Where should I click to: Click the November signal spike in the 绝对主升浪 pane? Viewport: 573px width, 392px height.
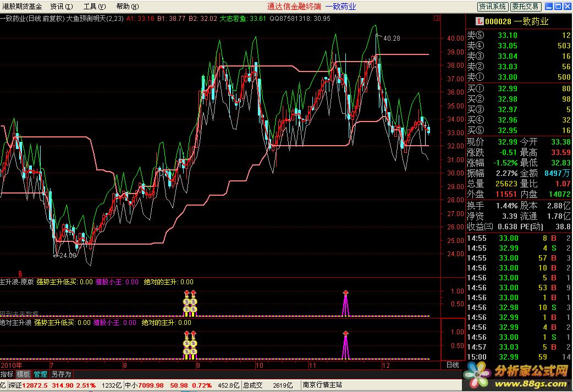(x=345, y=345)
